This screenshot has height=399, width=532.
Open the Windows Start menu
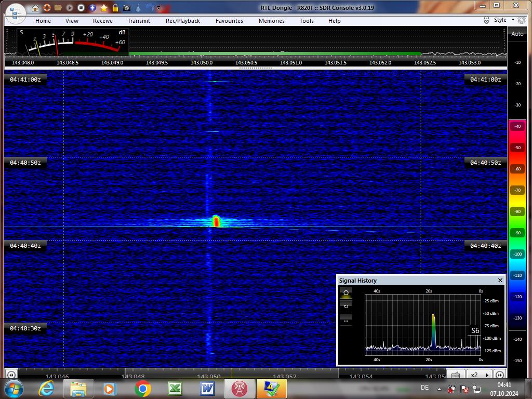(14, 389)
